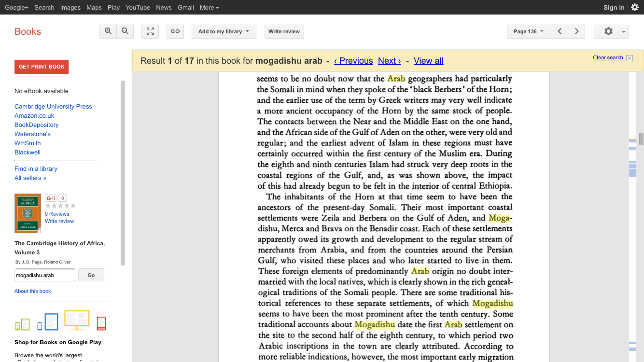Screen dimensions: 644x362
Task: Click the book title Cambridge History of Africa
Action: [59, 248]
